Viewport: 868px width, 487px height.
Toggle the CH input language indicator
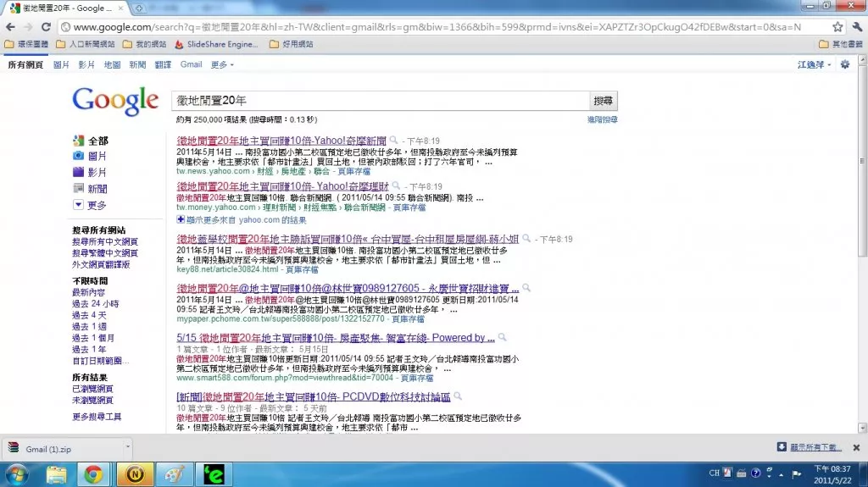[x=714, y=473]
